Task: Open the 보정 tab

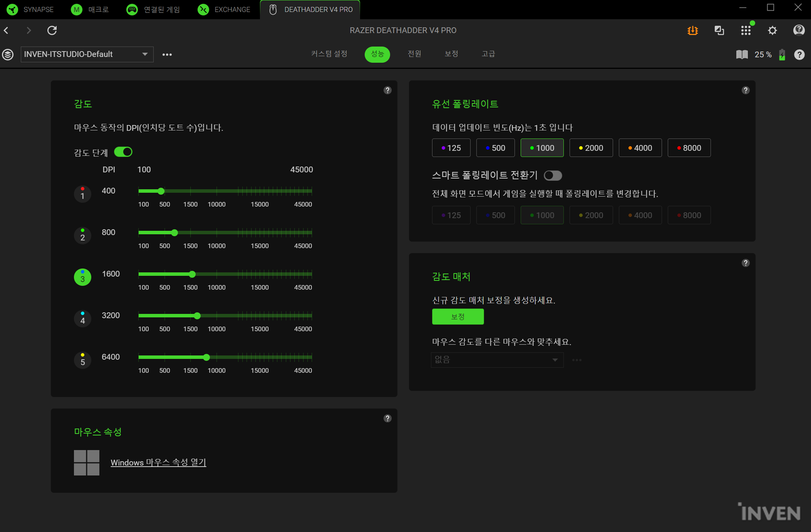Action: point(451,54)
